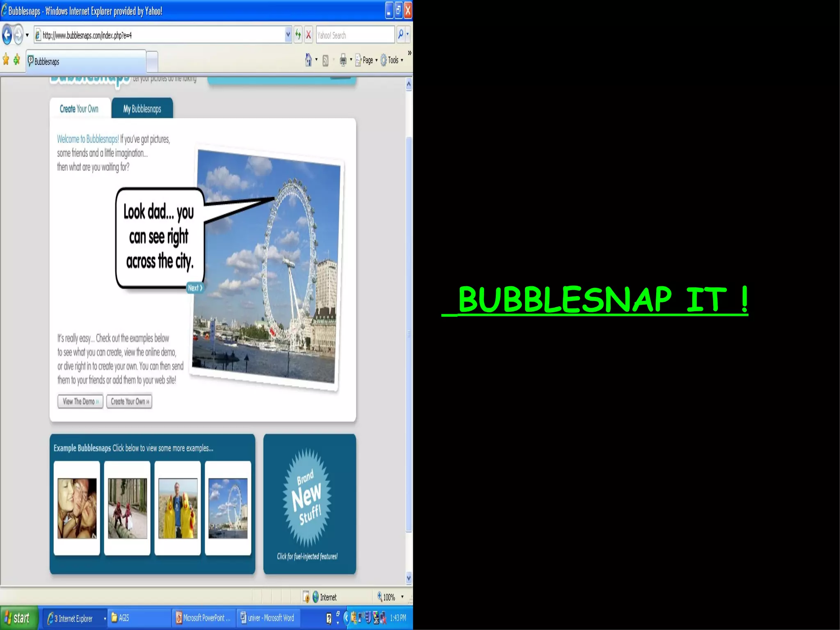
Task: Click the Brand New Stuff starburst badge
Action: [307, 498]
